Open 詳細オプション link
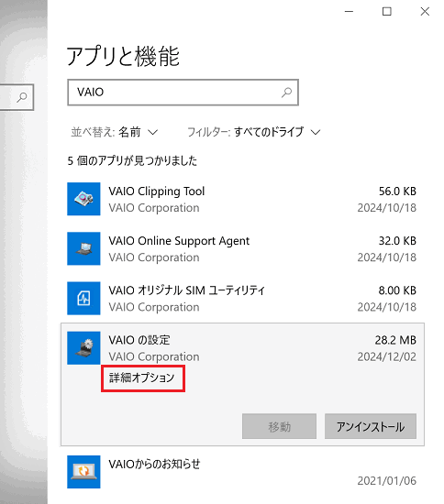The width and height of the screenshot is (444, 504). tap(142, 378)
